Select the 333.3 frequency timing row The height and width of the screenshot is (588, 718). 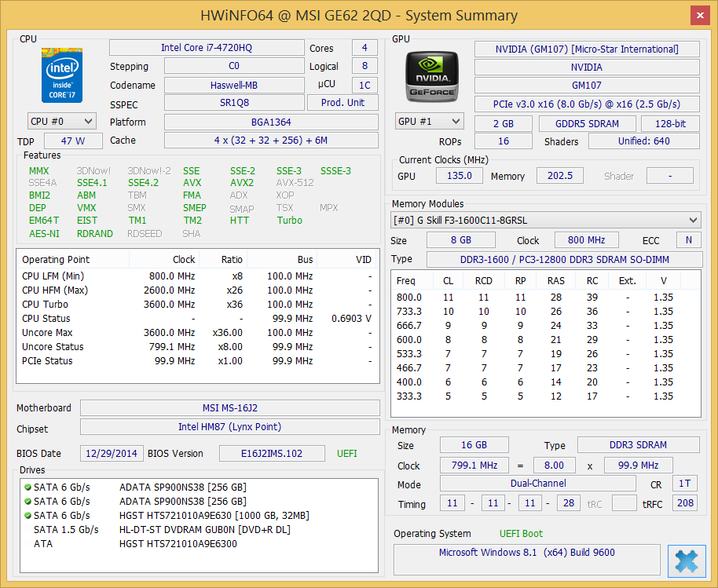[545, 396]
